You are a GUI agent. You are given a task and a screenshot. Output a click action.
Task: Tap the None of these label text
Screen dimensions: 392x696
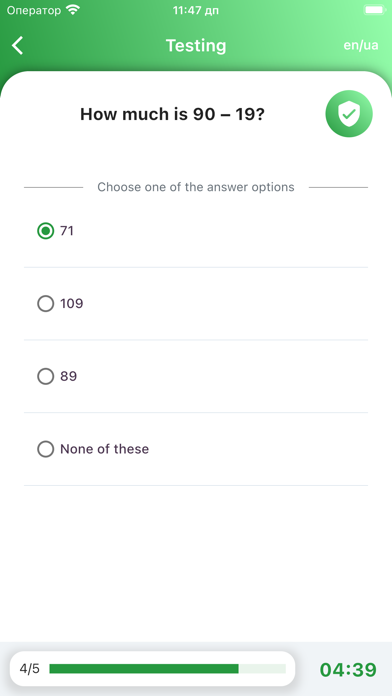[104, 449]
